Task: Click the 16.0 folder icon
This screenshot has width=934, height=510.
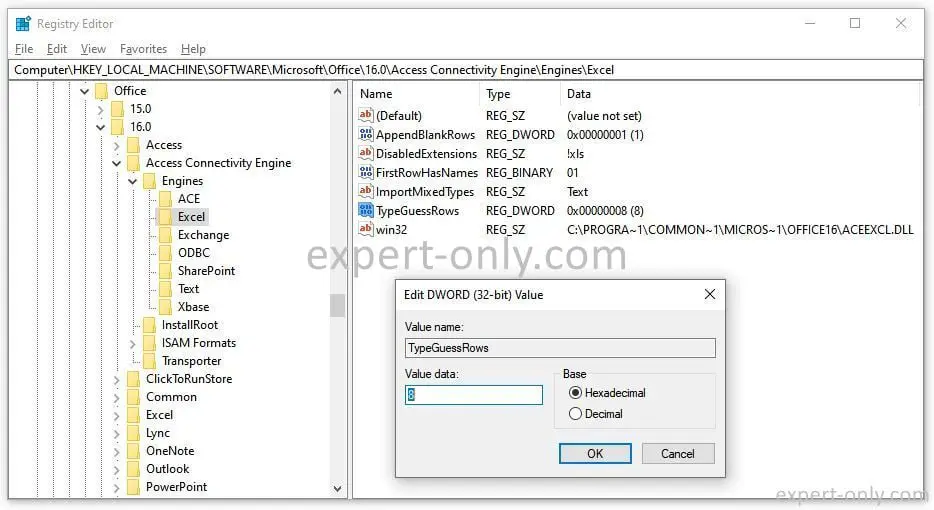Action: pos(118,126)
